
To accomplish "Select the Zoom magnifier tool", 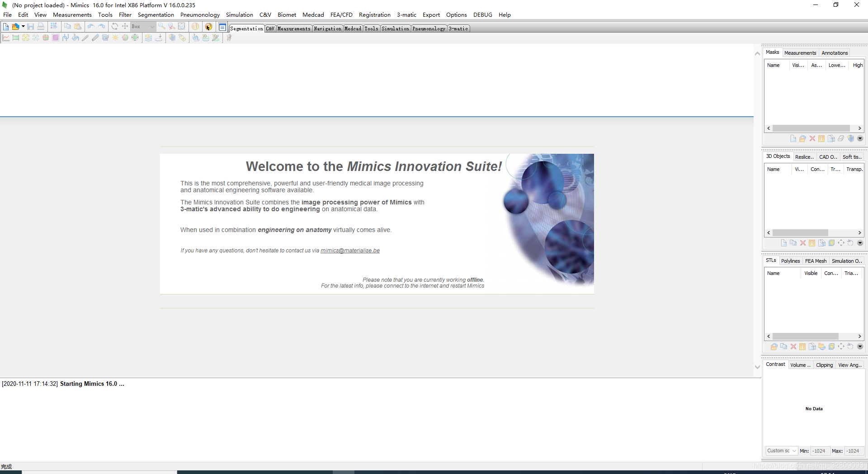I will [x=161, y=27].
